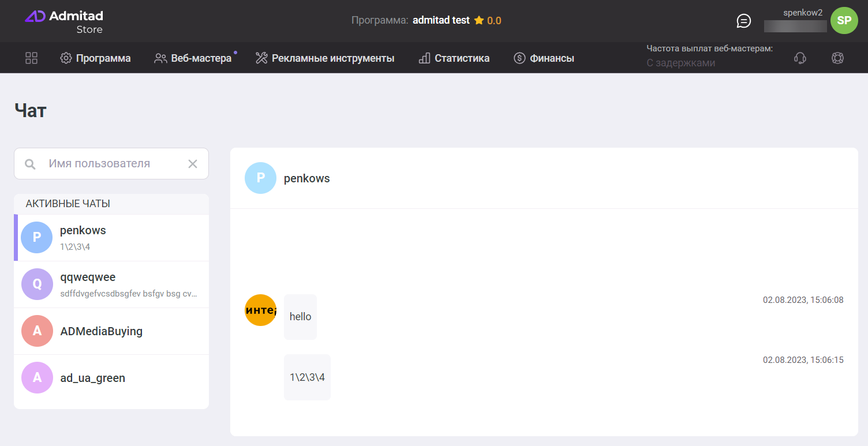
Task: Open the dashboard grid icon
Action: (x=32, y=58)
